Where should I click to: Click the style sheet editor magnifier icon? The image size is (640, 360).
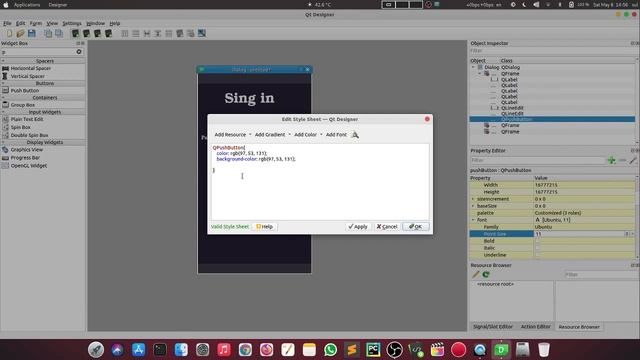[x=355, y=135]
